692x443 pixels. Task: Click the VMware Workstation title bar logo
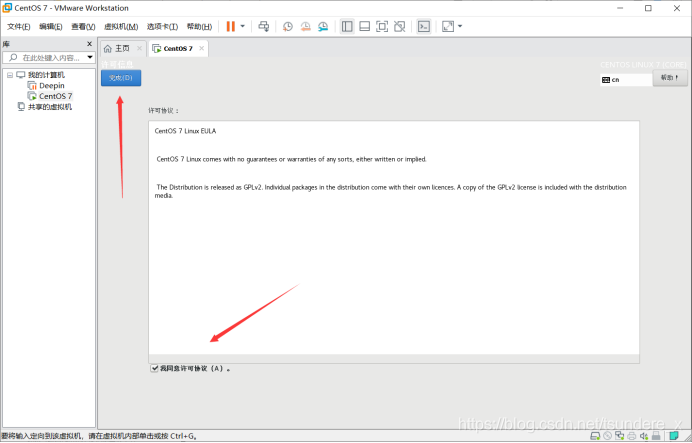(7, 8)
